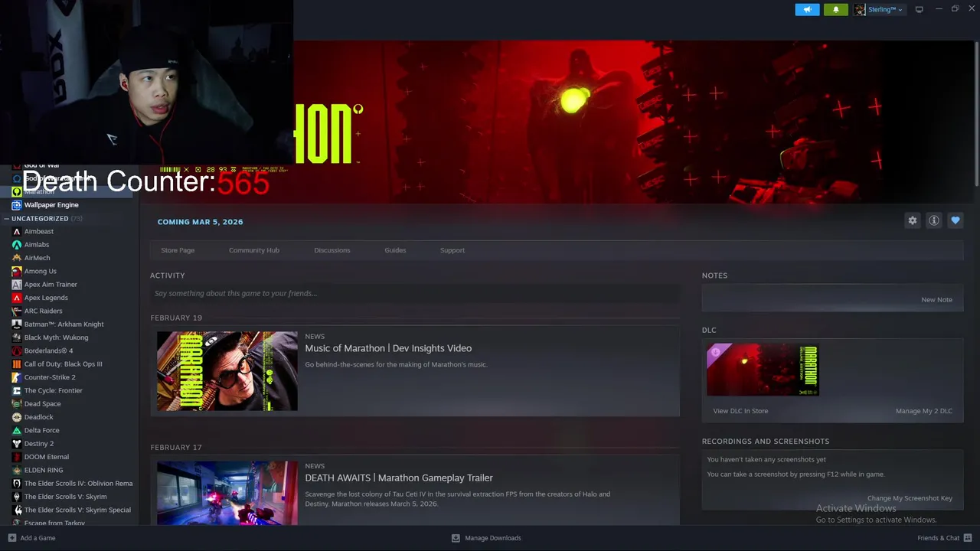Click Change My Screenshot Key
980x551 pixels.
[910, 498]
